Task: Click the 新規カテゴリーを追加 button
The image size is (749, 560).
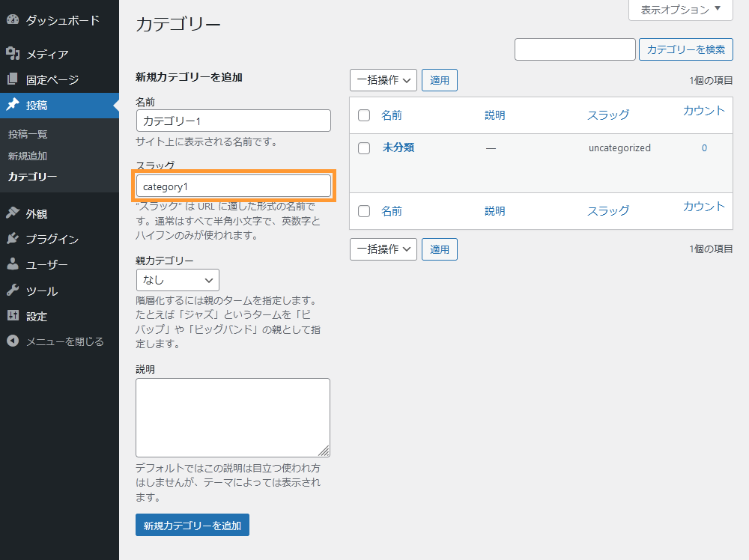Action: click(x=192, y=525)
